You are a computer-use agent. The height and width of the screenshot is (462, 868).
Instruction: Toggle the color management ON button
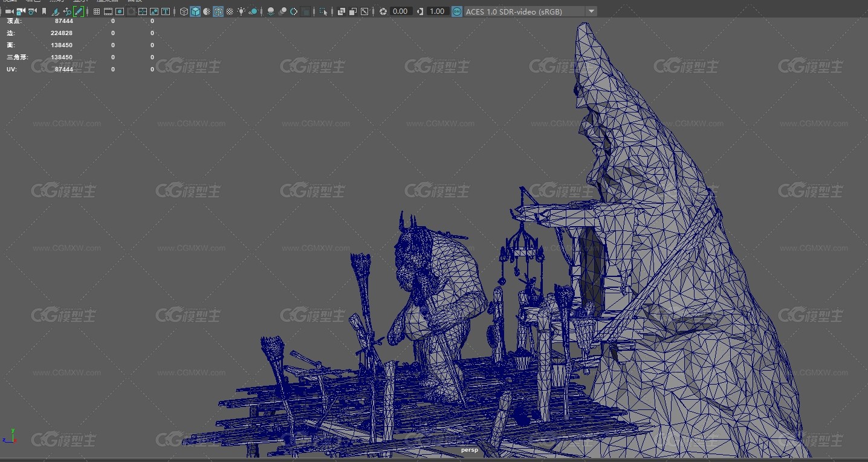click(457, 11)
